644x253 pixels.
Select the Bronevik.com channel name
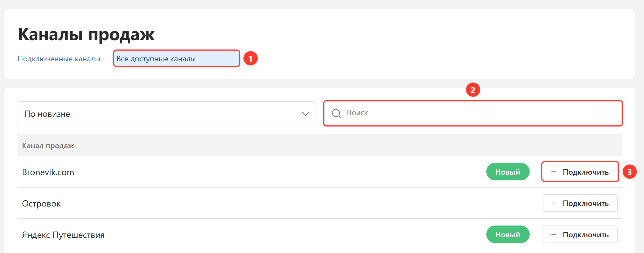(x=48, y=172)
